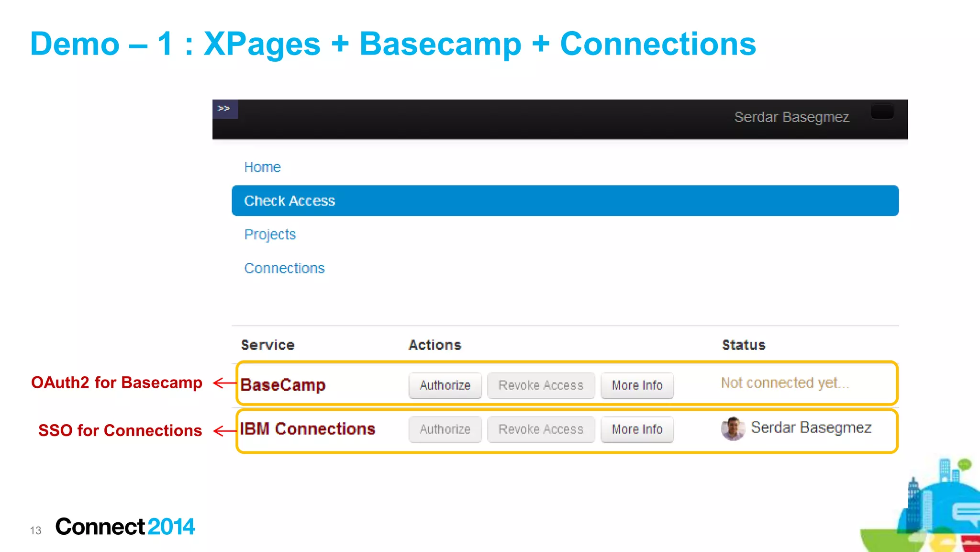Click the BaseCamp service name

click(x=283, y=385)
